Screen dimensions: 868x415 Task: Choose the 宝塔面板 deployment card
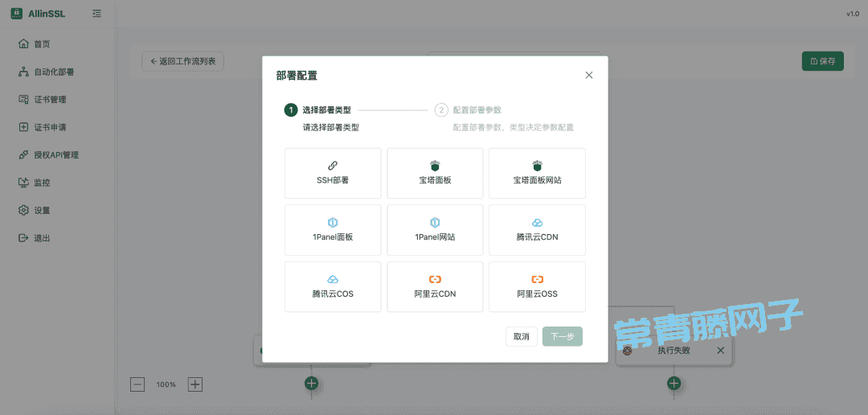(435, 173)
